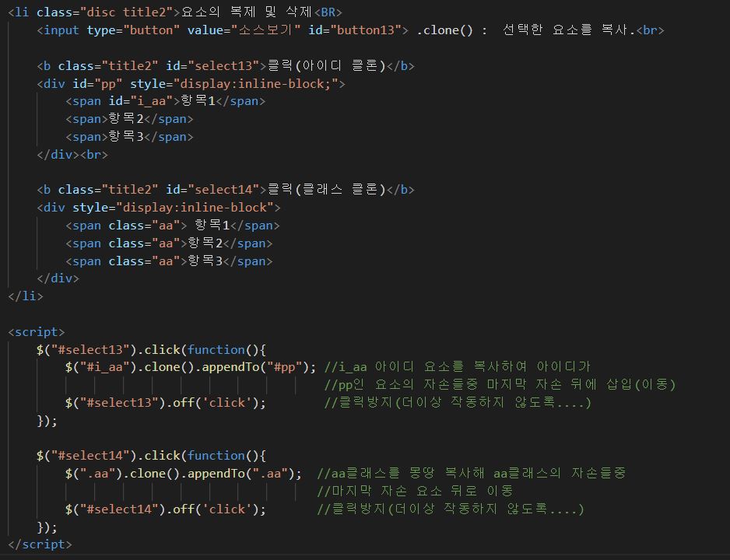Click the //i_aa 아이디 요소를 복사하여 comment
The width and height of the screenshot is (730, 560).
457,367
